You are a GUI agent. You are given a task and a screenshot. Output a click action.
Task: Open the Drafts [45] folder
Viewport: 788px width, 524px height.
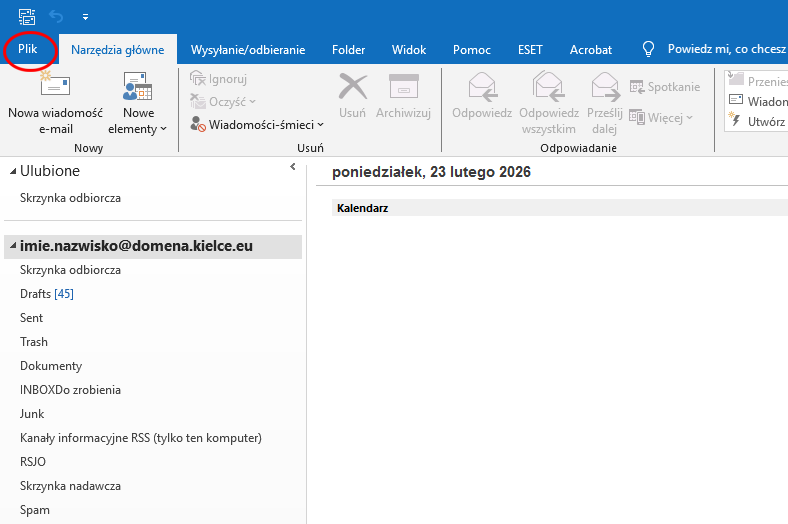click(47, 294)
